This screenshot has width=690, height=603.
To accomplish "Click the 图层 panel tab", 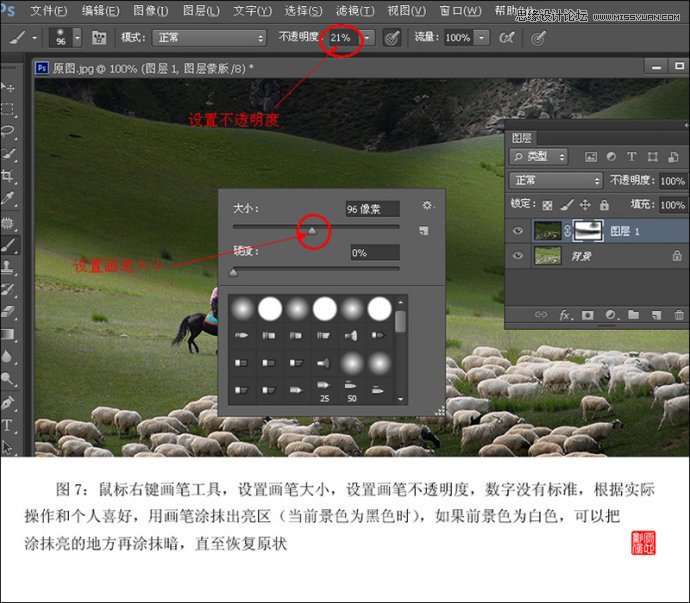I will pyautogui.click(x=522, y=139).
